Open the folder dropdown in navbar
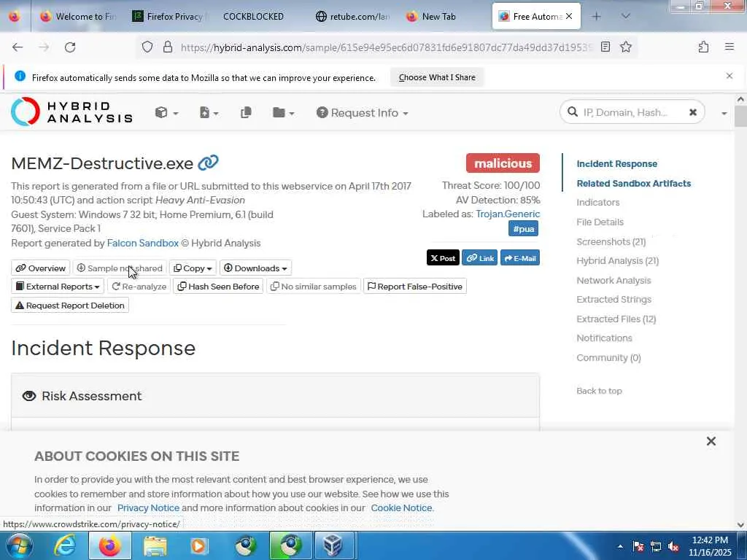This screenshot has width=747, height=560. (x=283, y=113)
